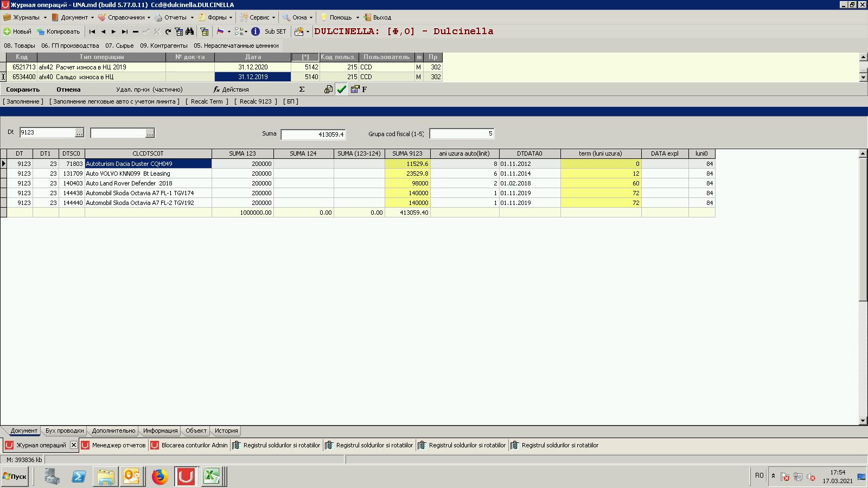Image resolution: width=868 pixels, height=488 pixels.
Task: Click Заполнение легковые авто с учетом лимита
Action: tap(114, 101)
